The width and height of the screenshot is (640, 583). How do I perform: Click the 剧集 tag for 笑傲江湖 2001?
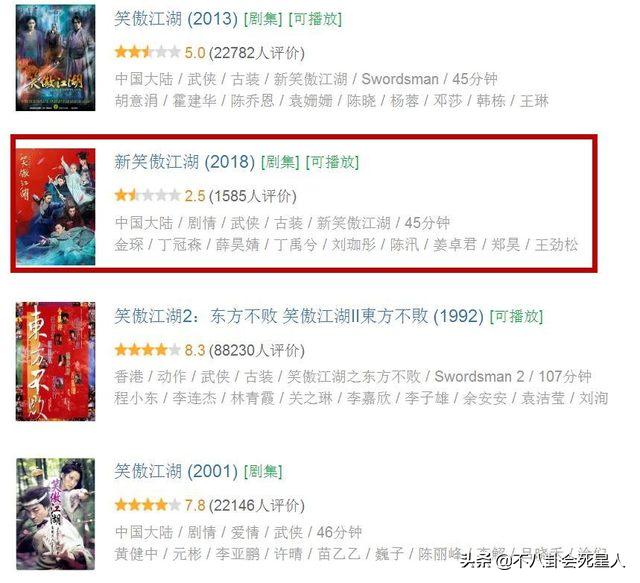coord(263,472)
